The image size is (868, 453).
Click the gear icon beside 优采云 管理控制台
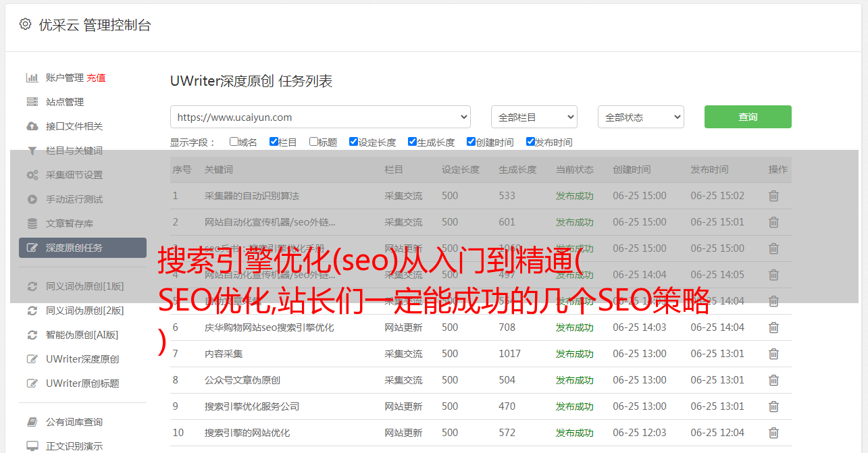click(x=25, y=24)
